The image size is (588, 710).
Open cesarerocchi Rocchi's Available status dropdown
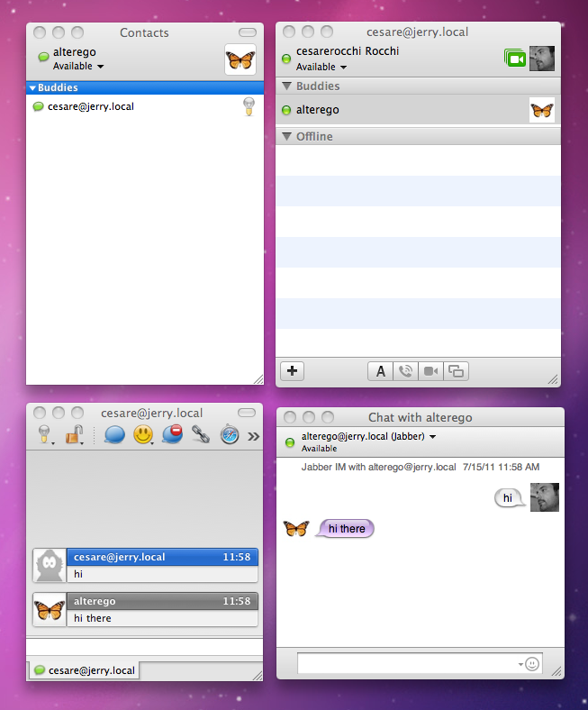coord(321,67)
